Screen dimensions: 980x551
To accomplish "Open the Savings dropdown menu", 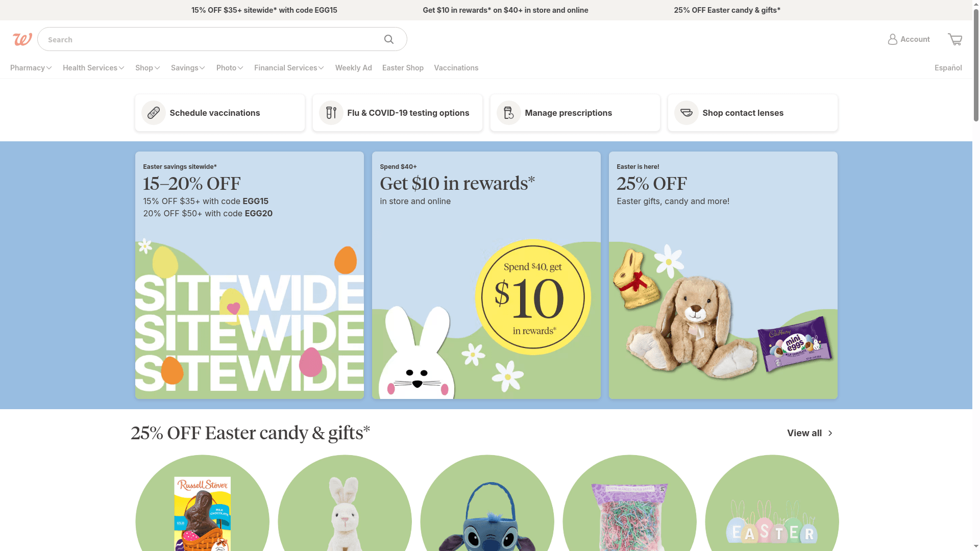I will pyautogui.click(x=188, y=68).
